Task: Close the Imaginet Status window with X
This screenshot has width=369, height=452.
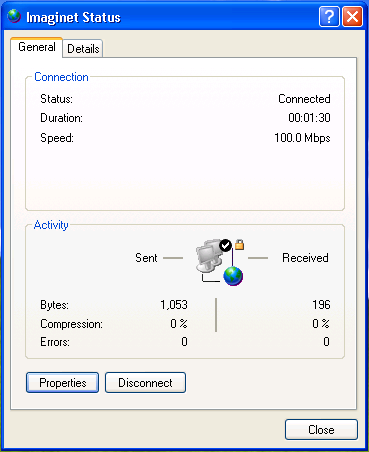Action: [352, 16]
